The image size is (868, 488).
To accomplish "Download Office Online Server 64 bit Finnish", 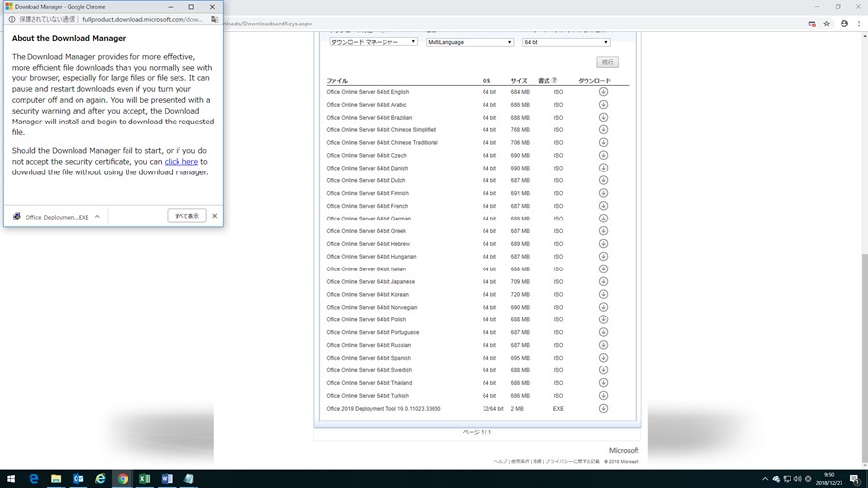I will point(603,193).
